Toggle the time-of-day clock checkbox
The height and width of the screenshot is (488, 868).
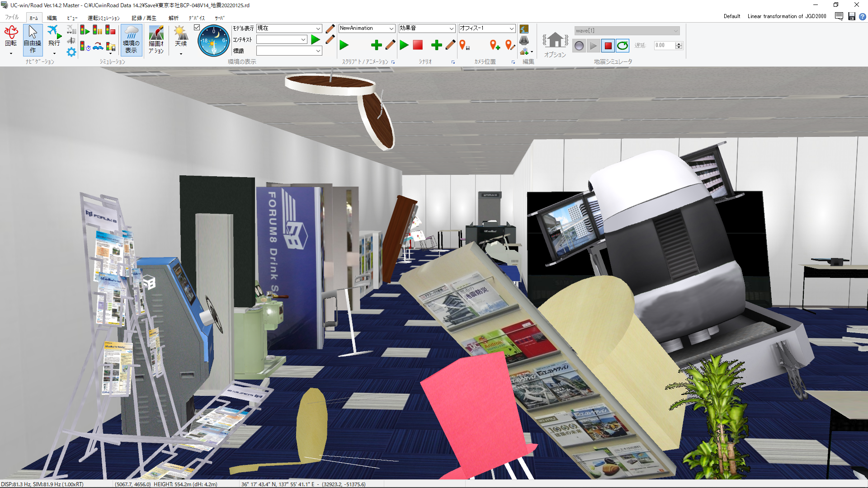197,28
